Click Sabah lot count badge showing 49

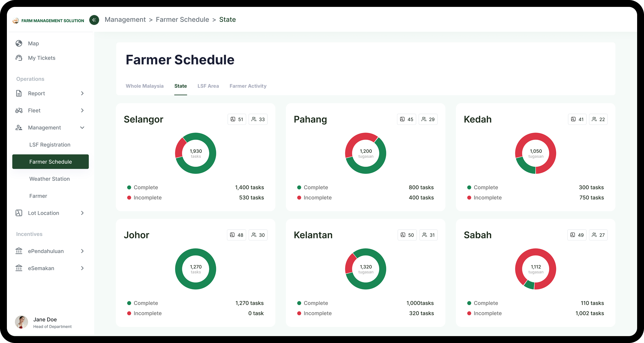(577, 235)
